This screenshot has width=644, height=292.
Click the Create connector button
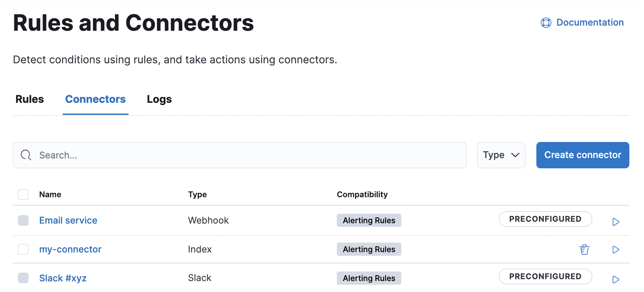(x=582, y=155)
